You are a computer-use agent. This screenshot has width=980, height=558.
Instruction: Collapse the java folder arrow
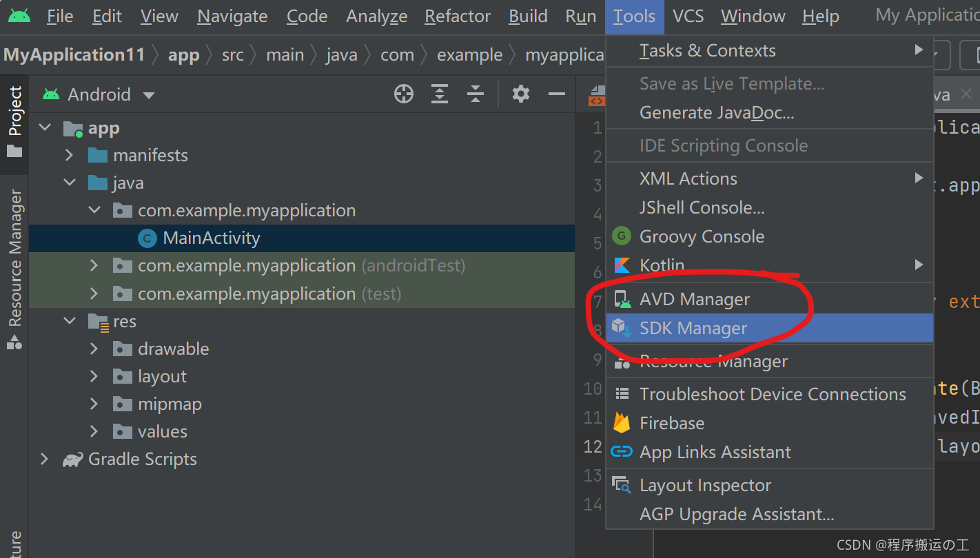pyautogui.click(x=70, y=183)
